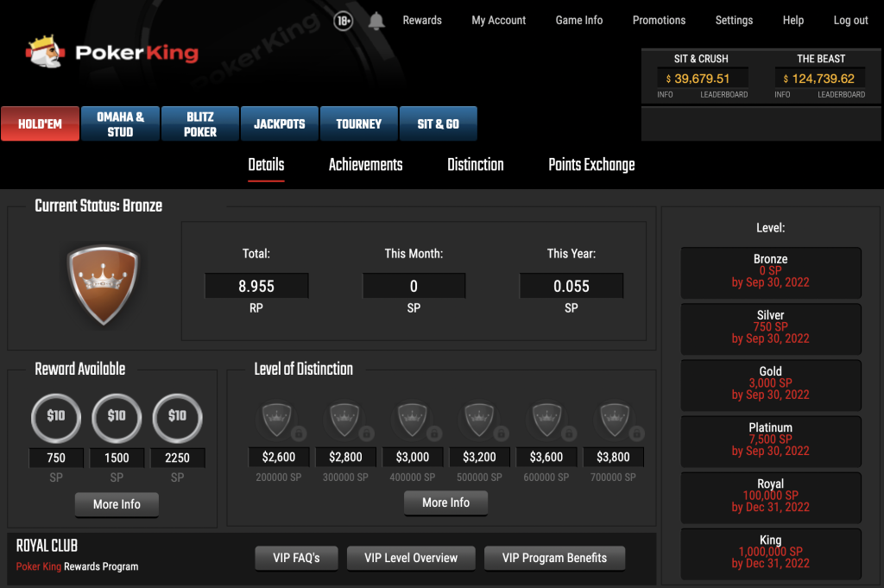
Task: Click the Sit & Crush jackpot amount $39,679.51
Action: (703, 79)
